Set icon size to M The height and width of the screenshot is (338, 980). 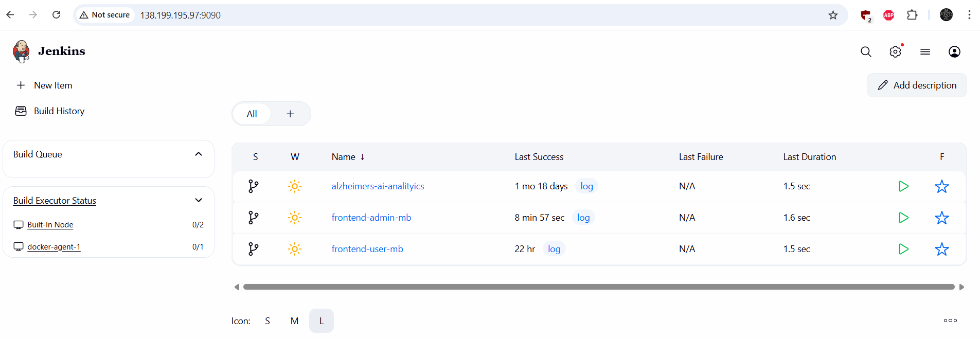294,321
